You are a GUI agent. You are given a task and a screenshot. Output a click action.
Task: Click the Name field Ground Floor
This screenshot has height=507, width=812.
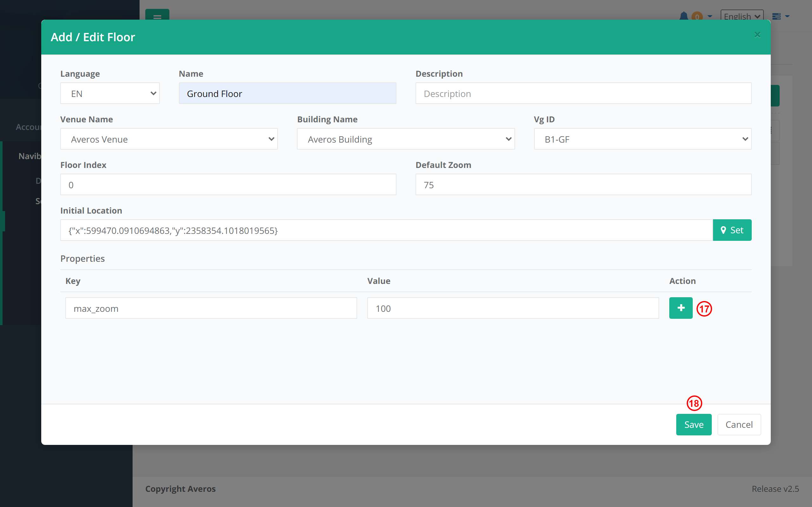(287, 93)
